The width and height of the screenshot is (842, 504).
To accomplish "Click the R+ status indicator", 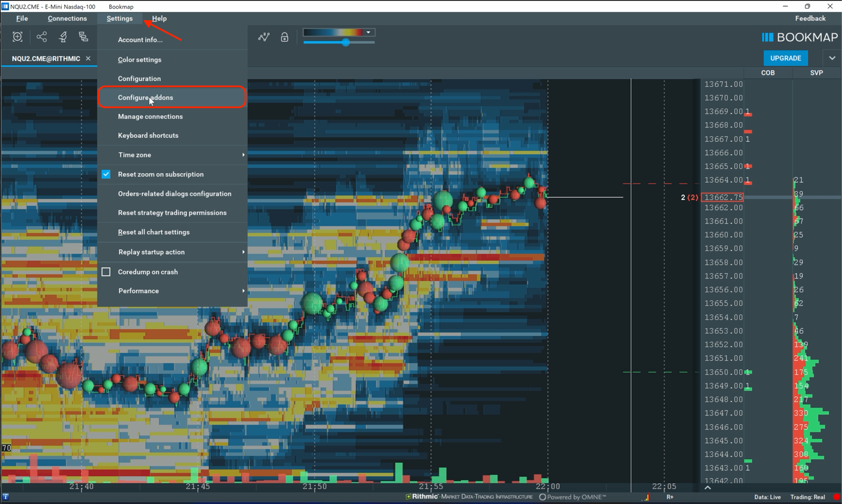I will pyautogui.click(x=670, y=497).
